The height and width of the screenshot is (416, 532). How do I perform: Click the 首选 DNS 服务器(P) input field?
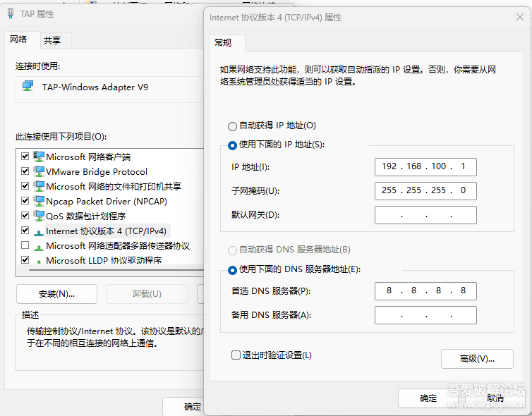click(x=425, y=291)
